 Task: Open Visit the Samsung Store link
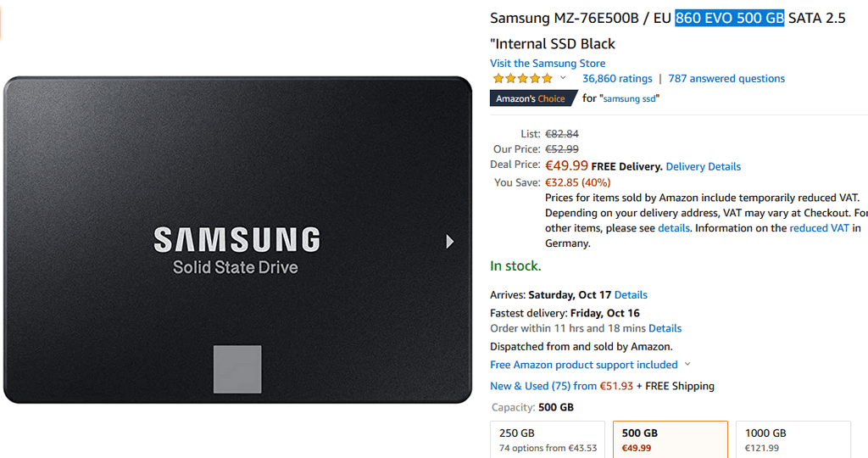tap(548, 63)
